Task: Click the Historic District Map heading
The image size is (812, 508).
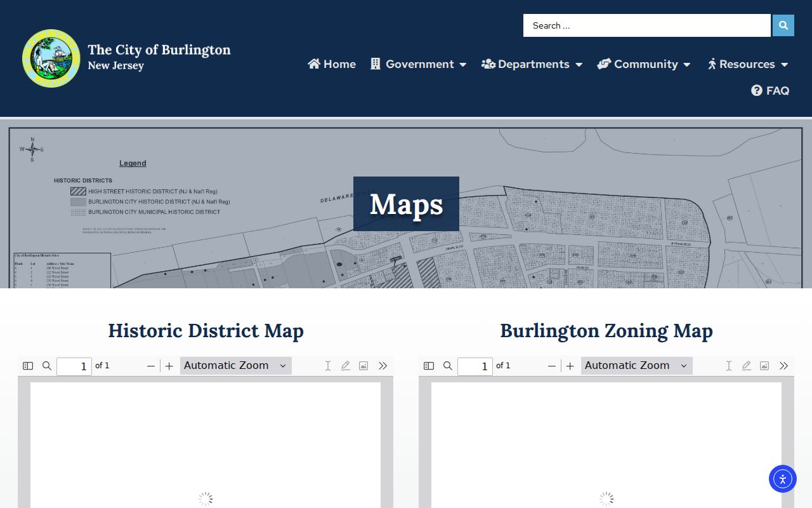Action: click(x=206, y=331)
